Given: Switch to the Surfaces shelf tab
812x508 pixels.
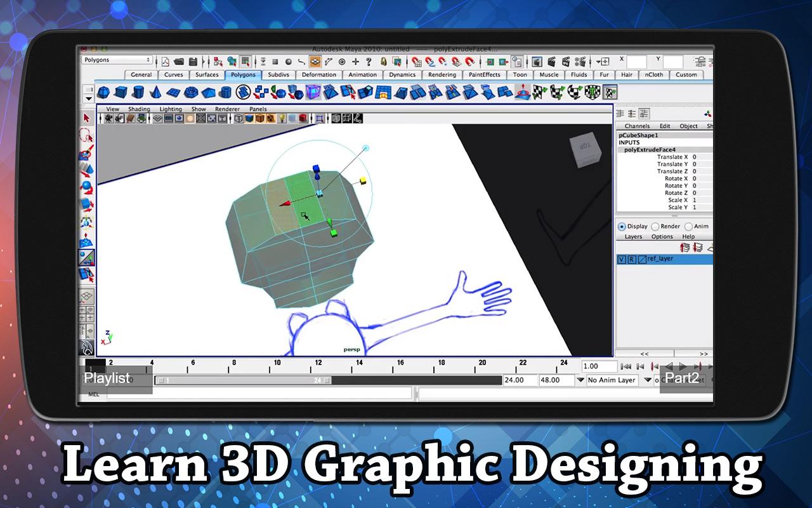Looking at the screenshot, I should click(207, 75).
